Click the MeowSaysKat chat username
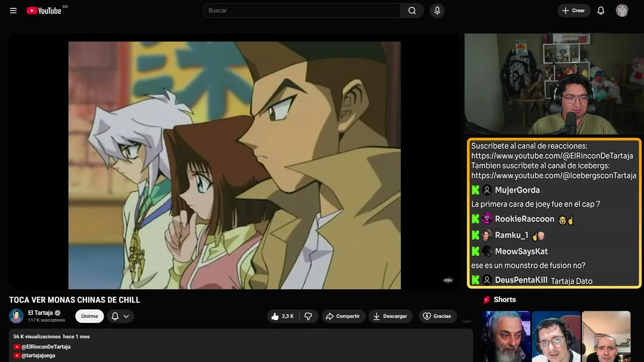 (x=521, y=251)
